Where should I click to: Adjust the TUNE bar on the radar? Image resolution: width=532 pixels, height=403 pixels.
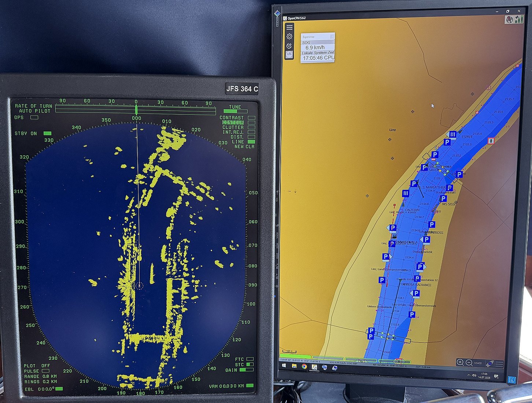[x=235, y=111]
